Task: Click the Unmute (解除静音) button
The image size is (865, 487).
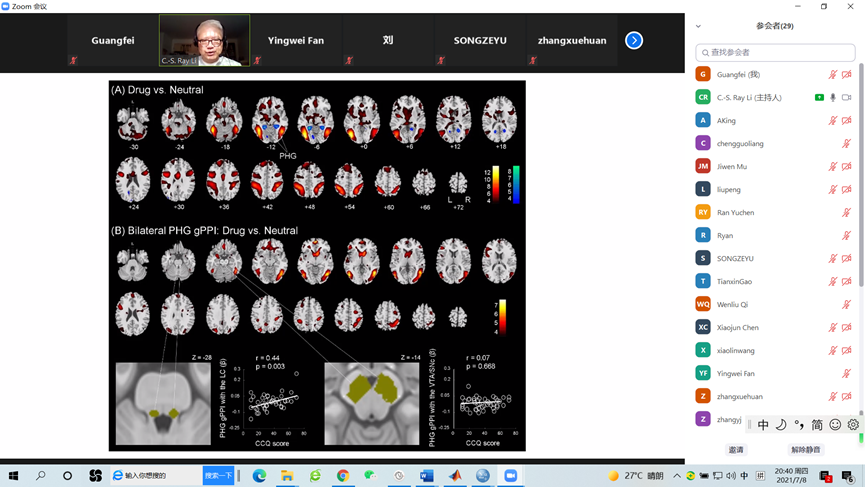Action: point(805,450)
